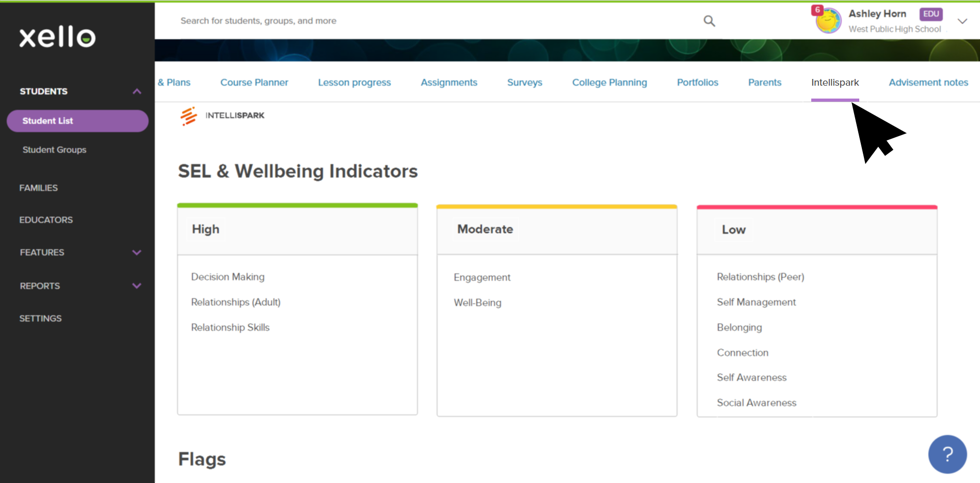The height and width of the screenshot is (483, 980).
Task: Switch to the Course Planner tab
Action: tap(254, 82)
